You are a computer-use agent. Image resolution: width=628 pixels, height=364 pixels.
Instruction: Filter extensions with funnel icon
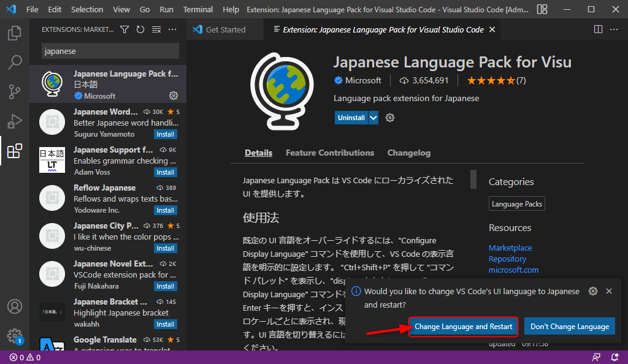124,29
